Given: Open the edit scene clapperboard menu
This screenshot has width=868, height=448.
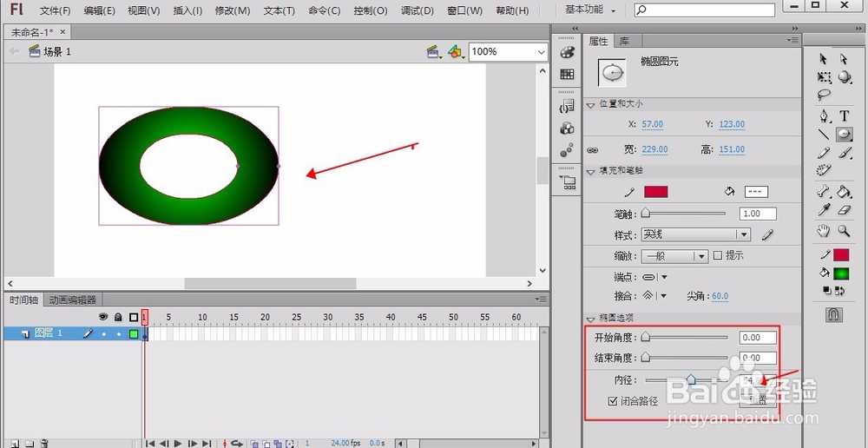Looking at the screenshot, I should pyautogui.click(x=433, y=52).
